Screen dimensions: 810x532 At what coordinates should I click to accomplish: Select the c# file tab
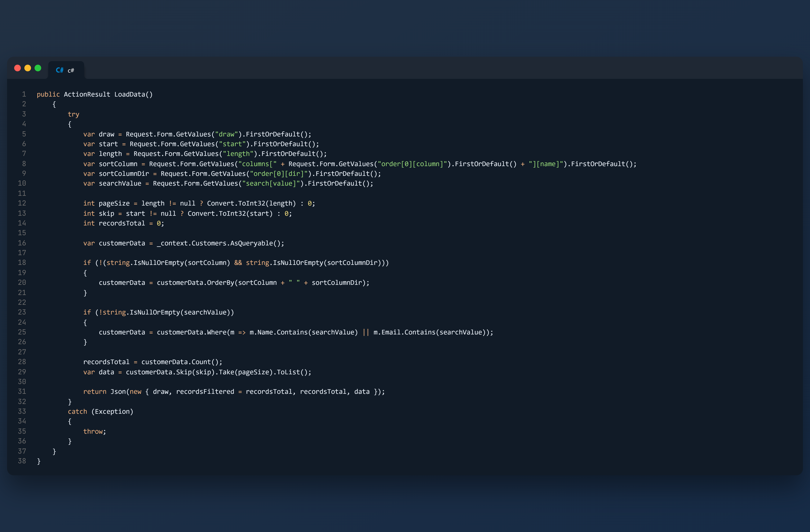point(66,70)
